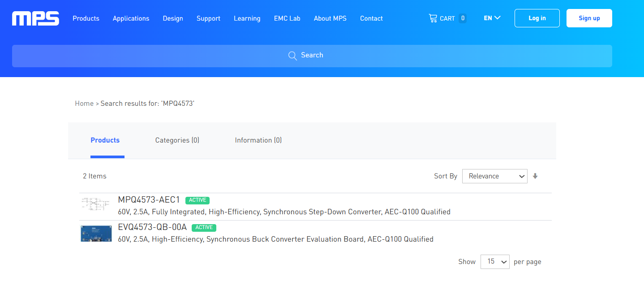Open the 15 per page dropdown

(x=495, y=262)
